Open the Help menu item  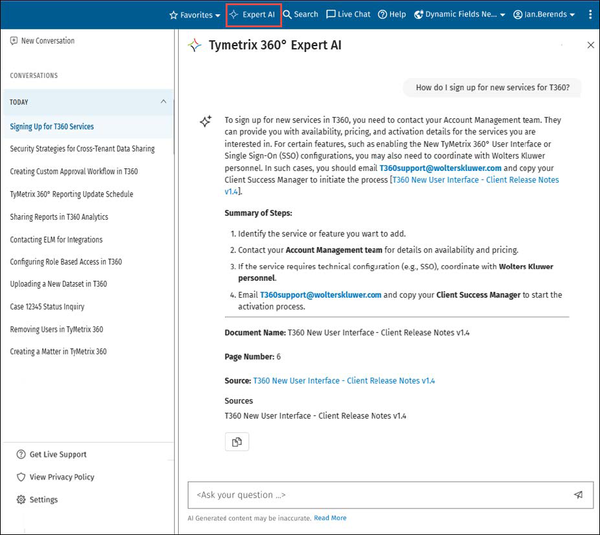pyautogui.click(x=392, y=15)
